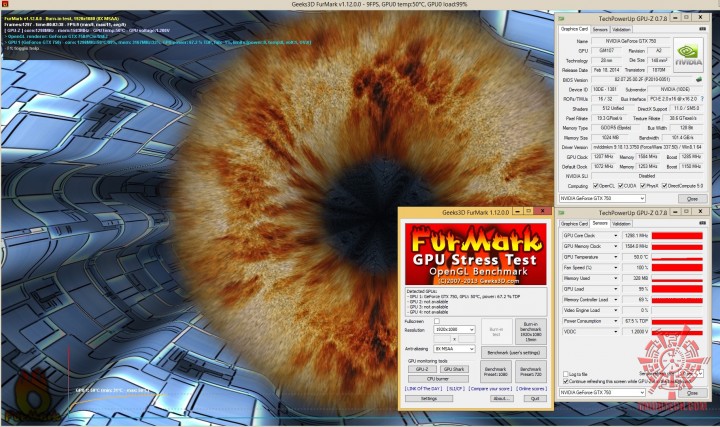Click the Name field NVIDIA GeForce GTX 750
The image size is (720, 427).
[x=630, y=41]
